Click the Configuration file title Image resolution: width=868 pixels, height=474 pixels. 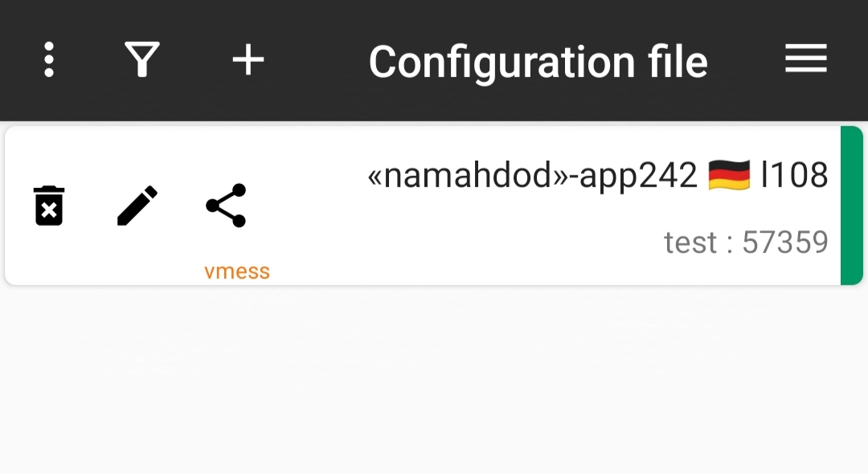click(x=538, y=63)
